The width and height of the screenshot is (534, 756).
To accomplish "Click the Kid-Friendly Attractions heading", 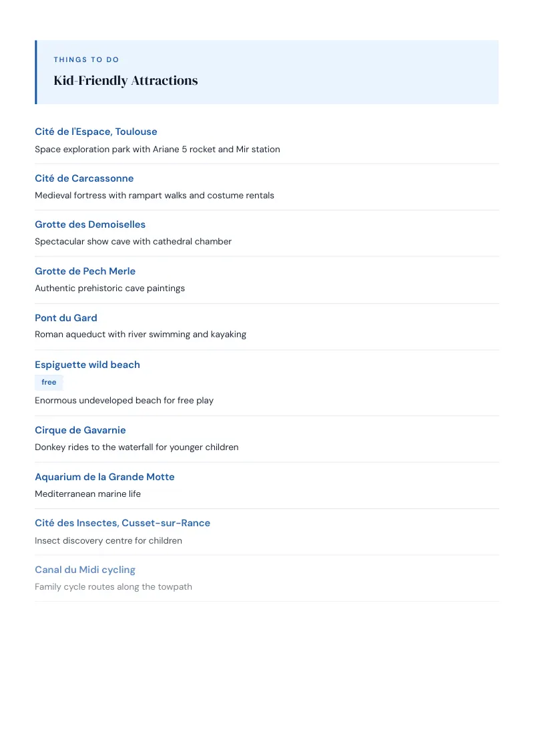I will click(125, 81).
